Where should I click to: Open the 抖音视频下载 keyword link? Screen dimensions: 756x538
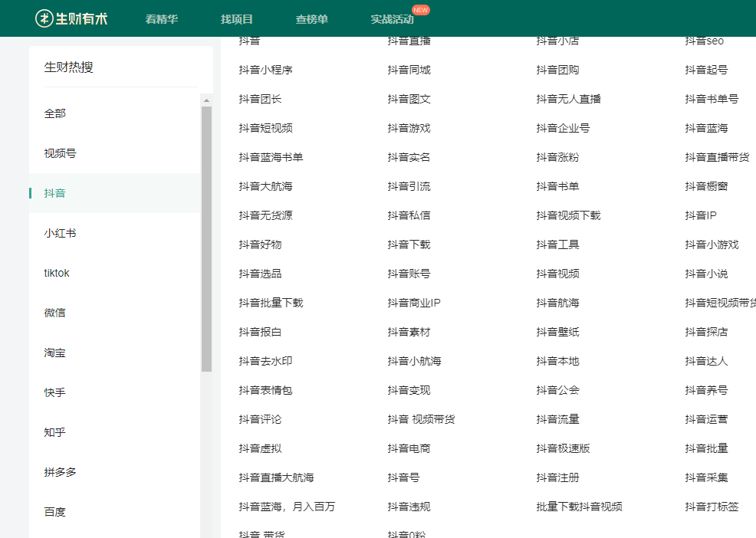[568, 215]
